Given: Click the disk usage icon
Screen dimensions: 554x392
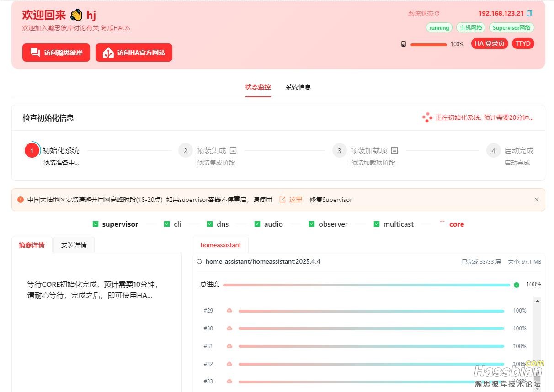Looking at the screenshot, I should click(404, 44).
